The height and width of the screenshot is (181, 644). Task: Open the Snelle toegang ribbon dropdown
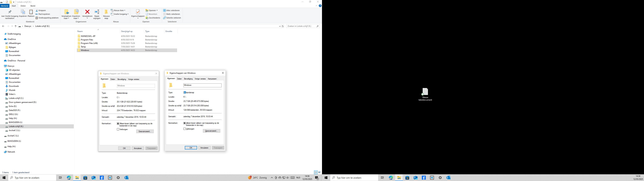120,14
